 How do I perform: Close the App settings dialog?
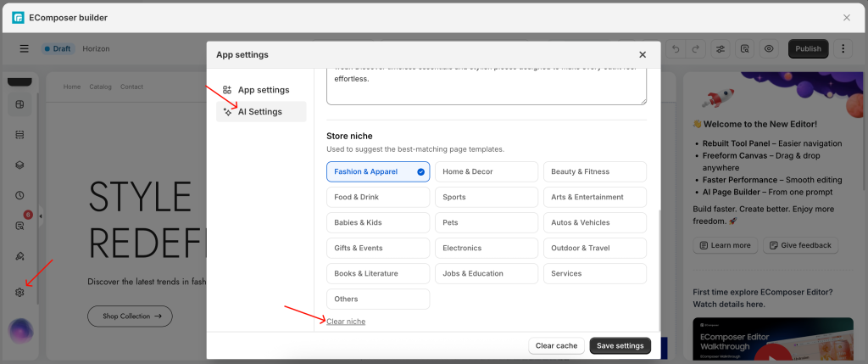pos(643,55)
